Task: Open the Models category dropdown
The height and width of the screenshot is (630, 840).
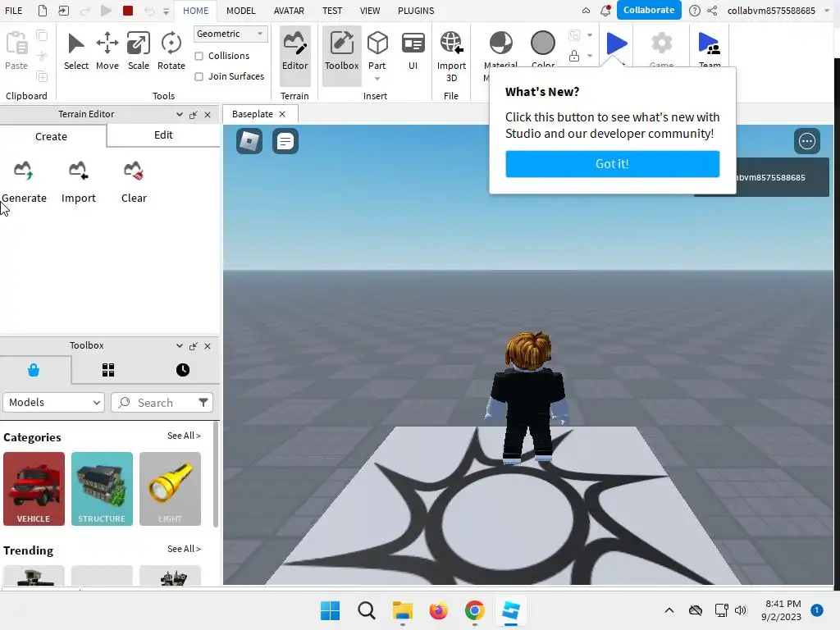Action: coord(53,402)
